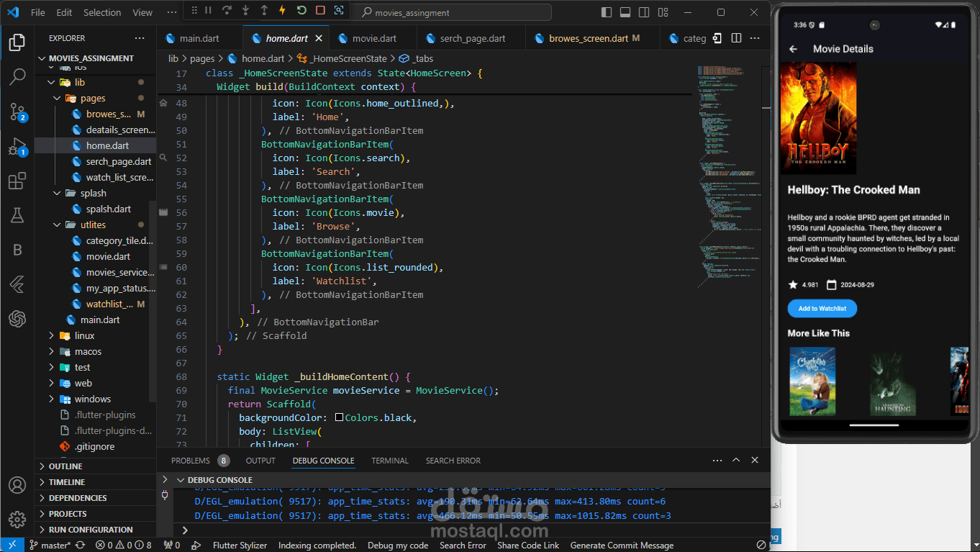Open the Run and Debug view
The height and width of the screenshot is (552, 980).
(17, 147)
